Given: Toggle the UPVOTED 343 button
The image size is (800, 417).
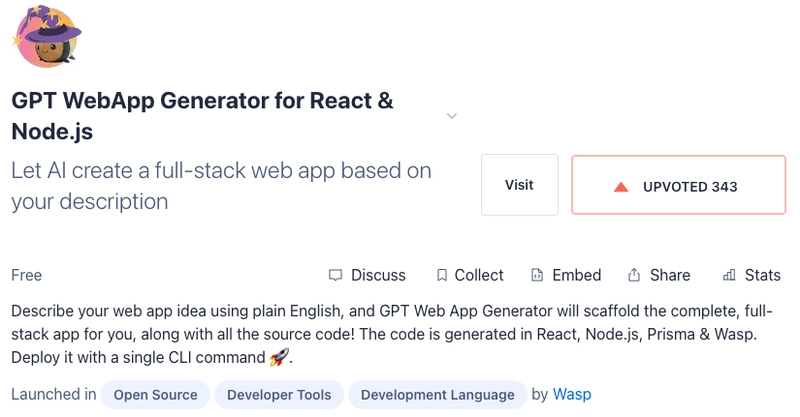Looking at the screenshot, I should click(679, 185).
